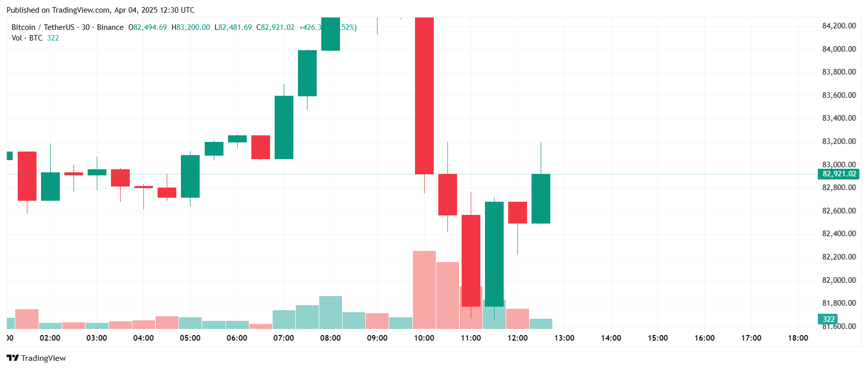Screen dimensions: 868x369
Task: Click the Vol · BTC indicator legend
Action: [x=27, y=38]
